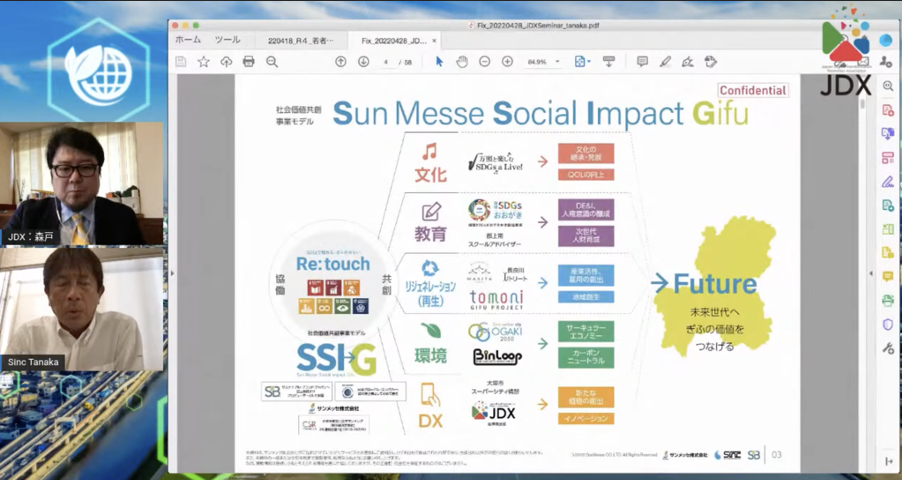Open Fill & Sign purple pen icon
Image resolution: width=902 pixels, height=480 pixels.
coord(888,181)
